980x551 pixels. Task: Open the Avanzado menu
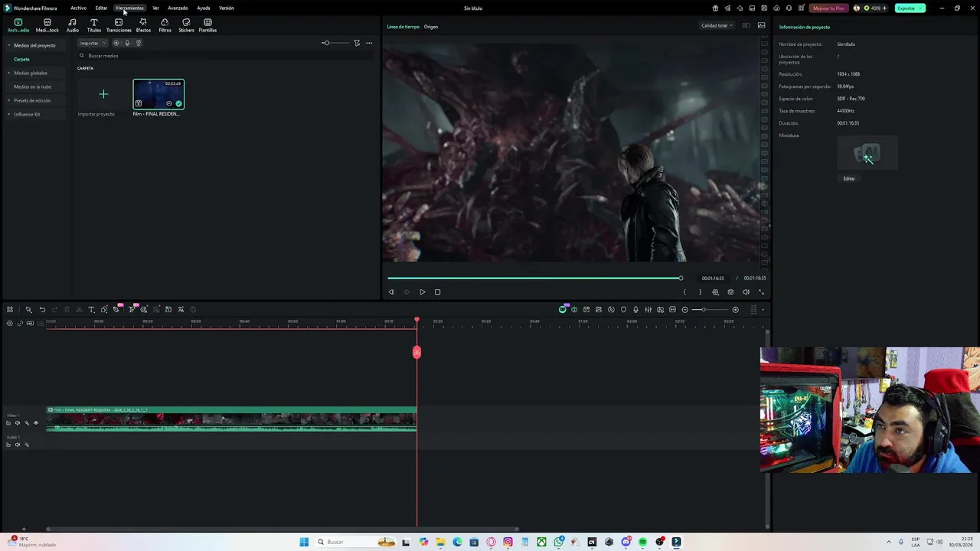coord(178,8)
